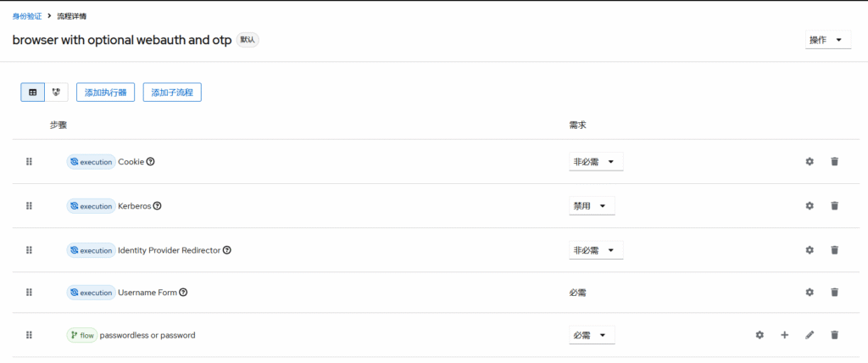Click 添加执行器 button
868x363 pixels.
(x=105, y=92)
